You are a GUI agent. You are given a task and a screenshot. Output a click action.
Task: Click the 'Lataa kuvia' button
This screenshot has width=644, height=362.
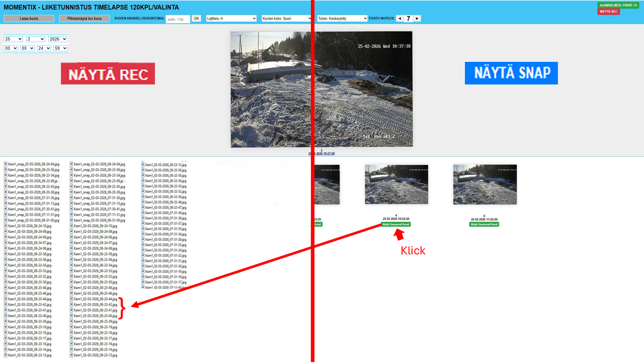pos(29,19)
